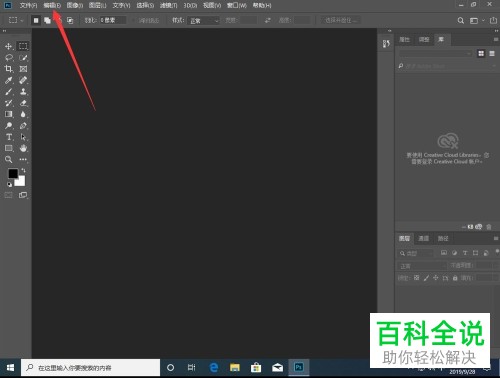
Task: Switch to the 路径 tab
Action: (443, 239)
